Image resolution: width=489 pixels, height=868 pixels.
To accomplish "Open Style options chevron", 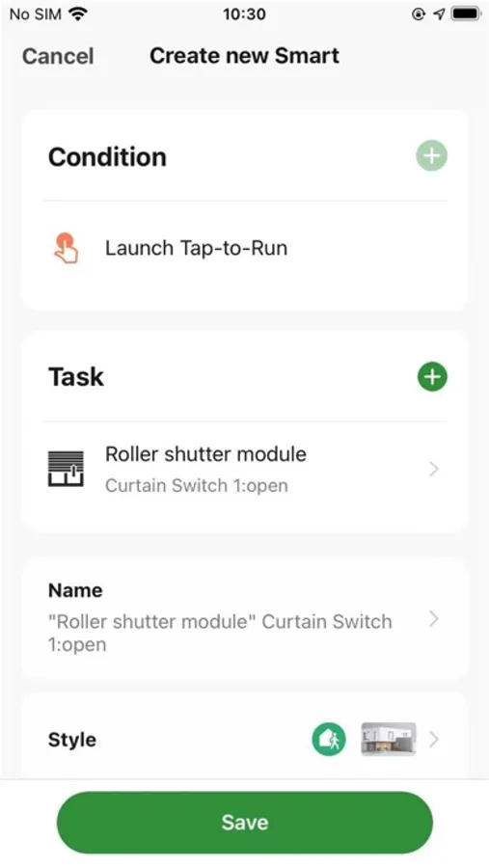I will coord(434,739).
